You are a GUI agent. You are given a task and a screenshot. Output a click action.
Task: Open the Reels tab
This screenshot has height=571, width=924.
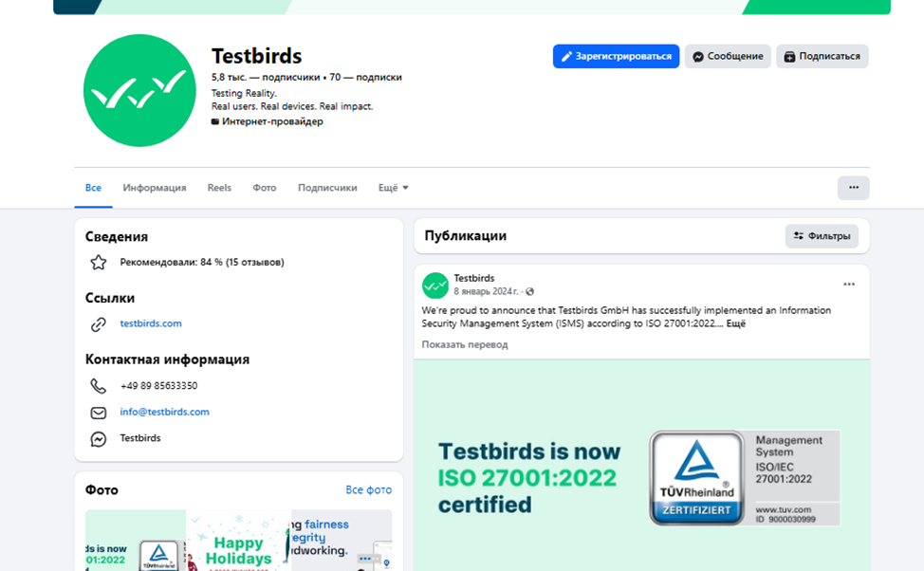pyautogui.click(x=219, y=188)
